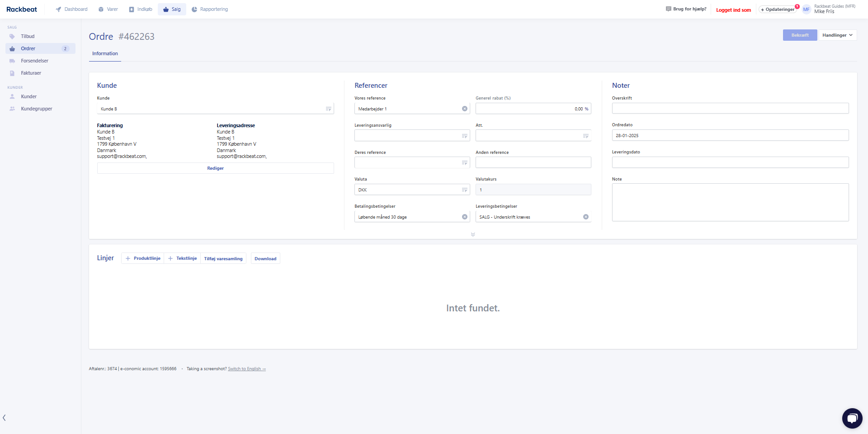
Task: Add a new Produktlinje
Action: click(x=143, y=258)
